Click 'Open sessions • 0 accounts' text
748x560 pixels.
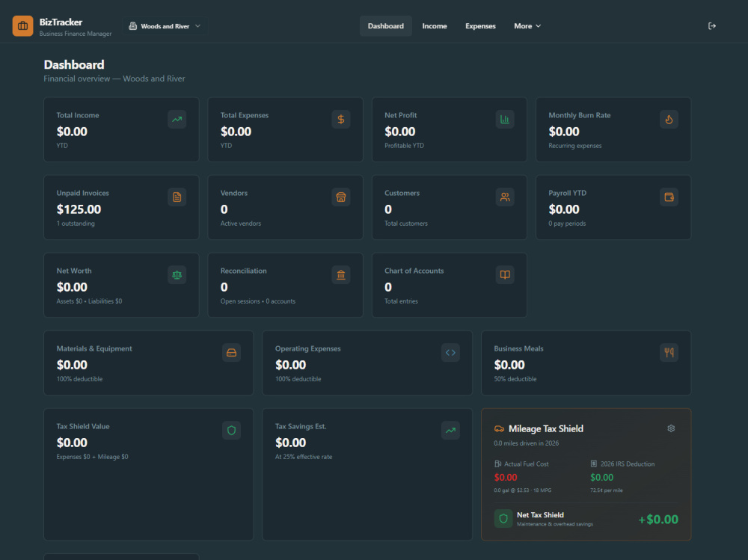[257, 301]
